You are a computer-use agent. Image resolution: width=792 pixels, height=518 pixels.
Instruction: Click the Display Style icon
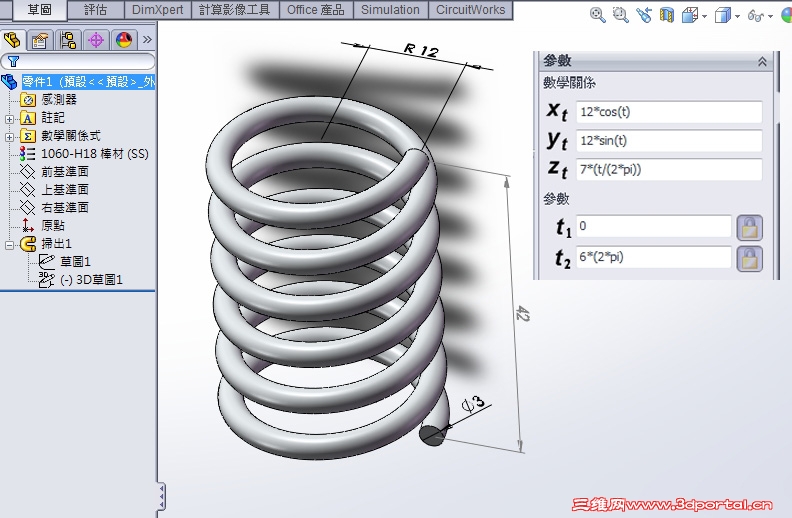pyautogui.click(x=723, y=16)
